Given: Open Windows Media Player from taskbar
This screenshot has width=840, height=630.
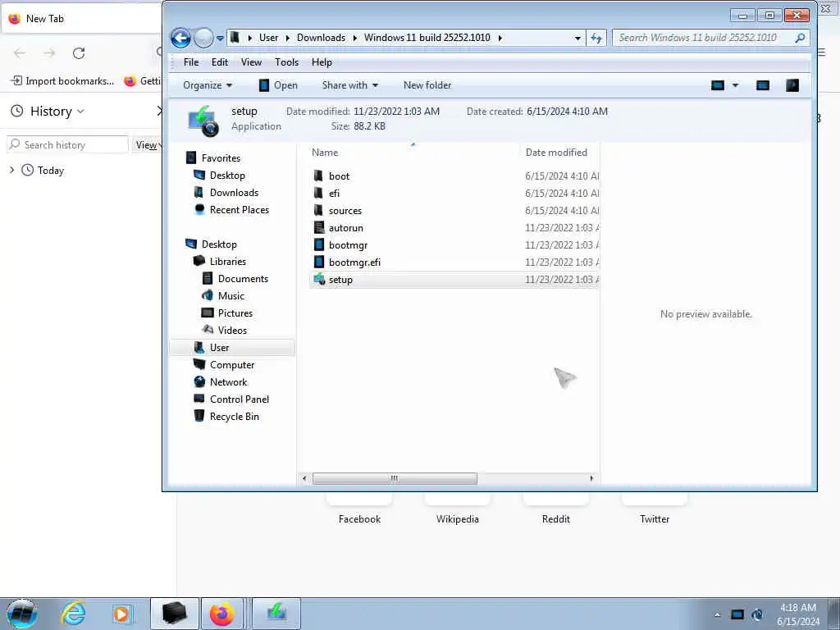Looking at the screenshot, I should (x=121, y=614).
